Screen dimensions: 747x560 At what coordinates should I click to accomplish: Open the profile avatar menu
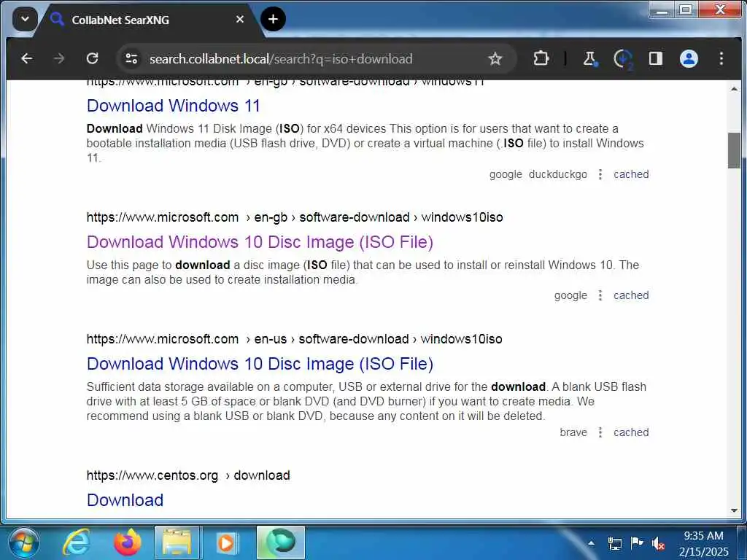pos(689,58)
